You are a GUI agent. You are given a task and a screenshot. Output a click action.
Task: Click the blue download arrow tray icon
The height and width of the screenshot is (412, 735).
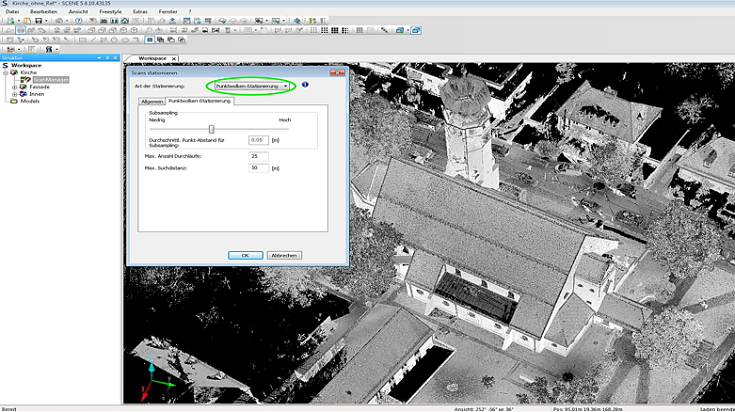pyautogui.click(x=172, y=21)
